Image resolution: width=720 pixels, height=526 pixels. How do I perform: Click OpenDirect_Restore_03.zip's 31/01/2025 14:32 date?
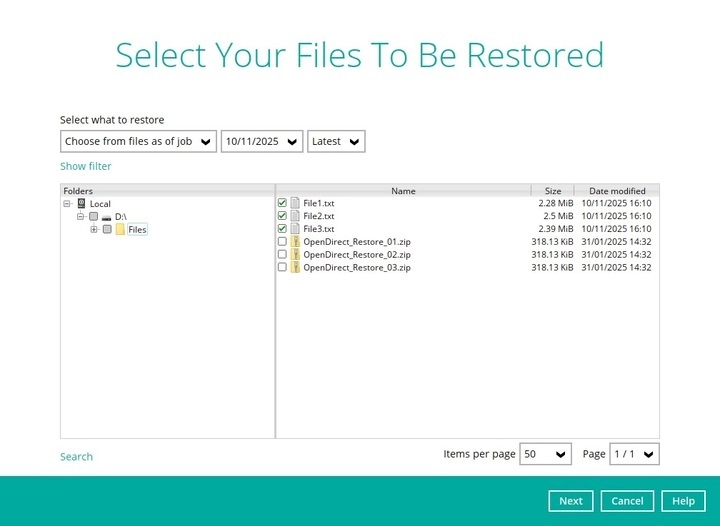click(x=616, y=268)
